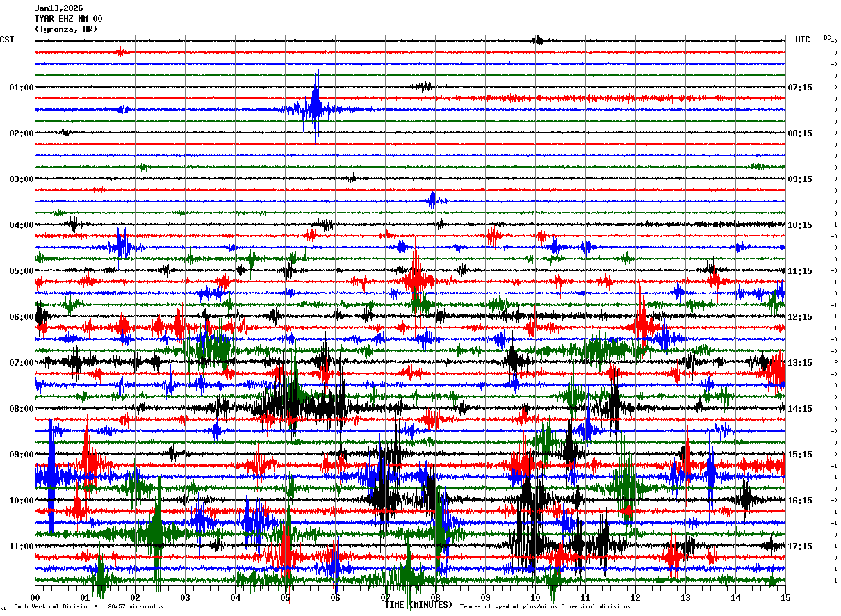This screenshot has width=841, height=616.
Task: Click the TIME (MINUTES) axis title
Action: point(418,605)
